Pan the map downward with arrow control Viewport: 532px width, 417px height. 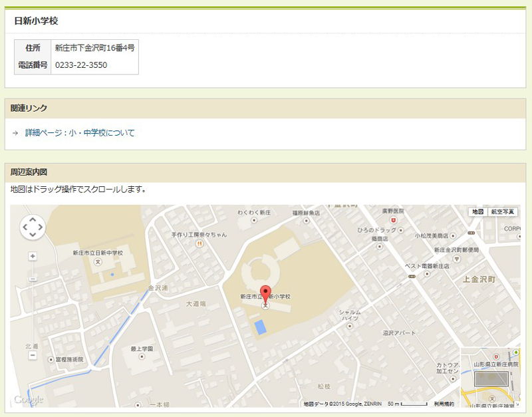tap(33, 235)
